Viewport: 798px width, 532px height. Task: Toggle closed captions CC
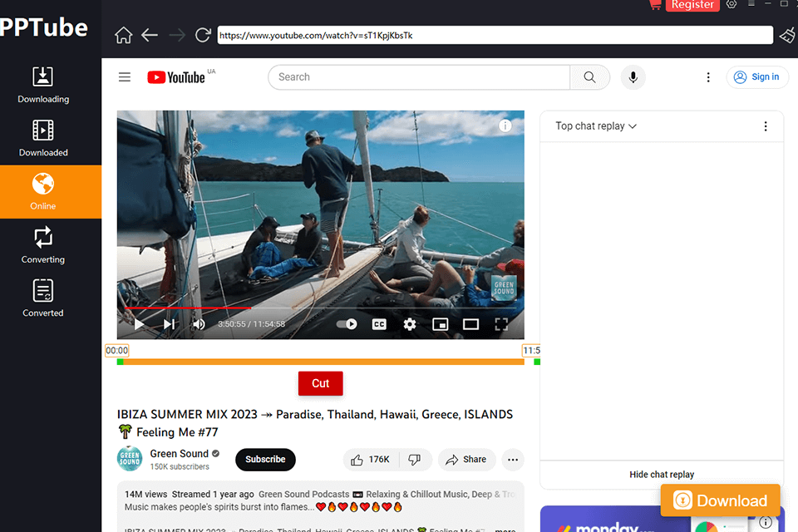coord(379,324)
